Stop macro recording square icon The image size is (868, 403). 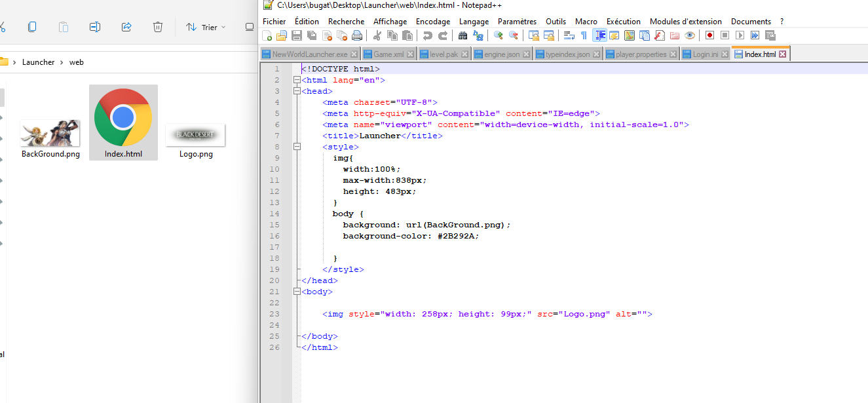pyautogui.click(x=725, y=35)
